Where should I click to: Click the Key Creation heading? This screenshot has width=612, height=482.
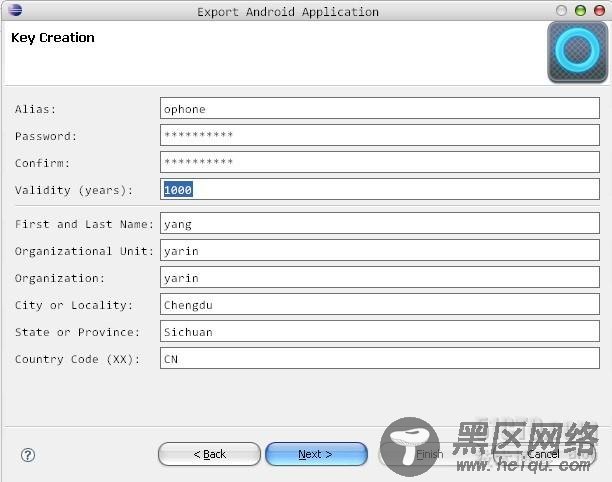[53, 38]
